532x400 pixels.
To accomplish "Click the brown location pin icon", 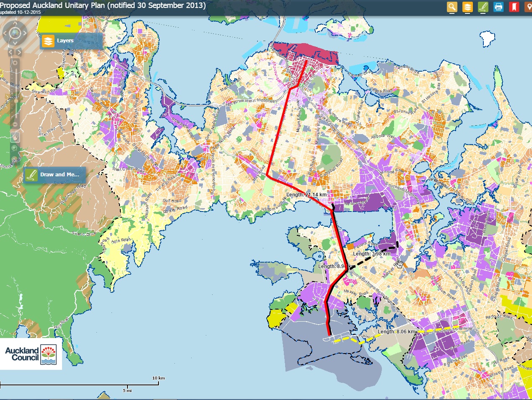I will (x=528, y=7).
